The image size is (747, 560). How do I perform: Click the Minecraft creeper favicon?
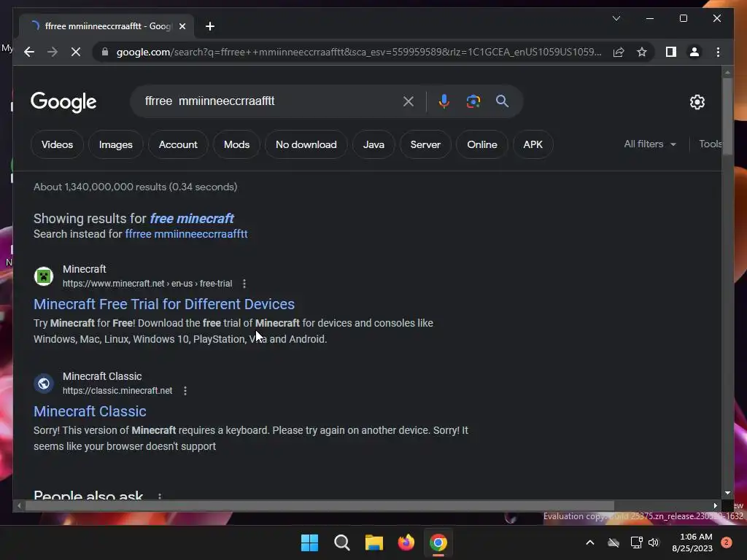(x=44, y=276)
